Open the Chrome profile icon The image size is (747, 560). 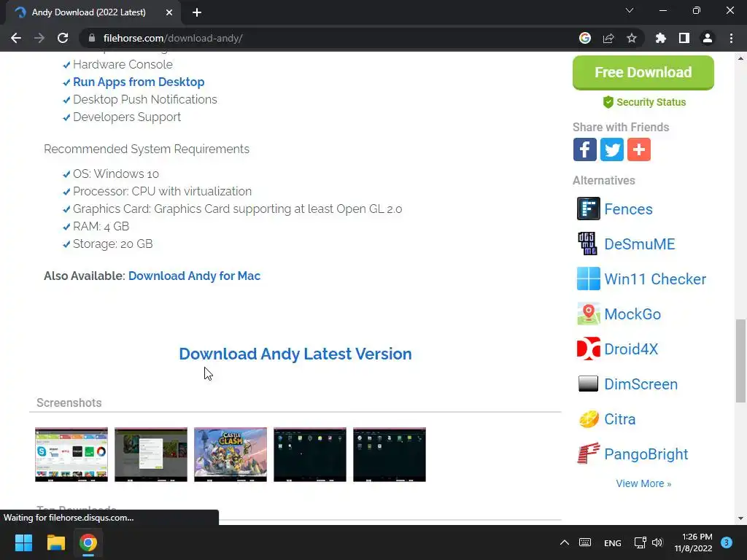[708, 38]
